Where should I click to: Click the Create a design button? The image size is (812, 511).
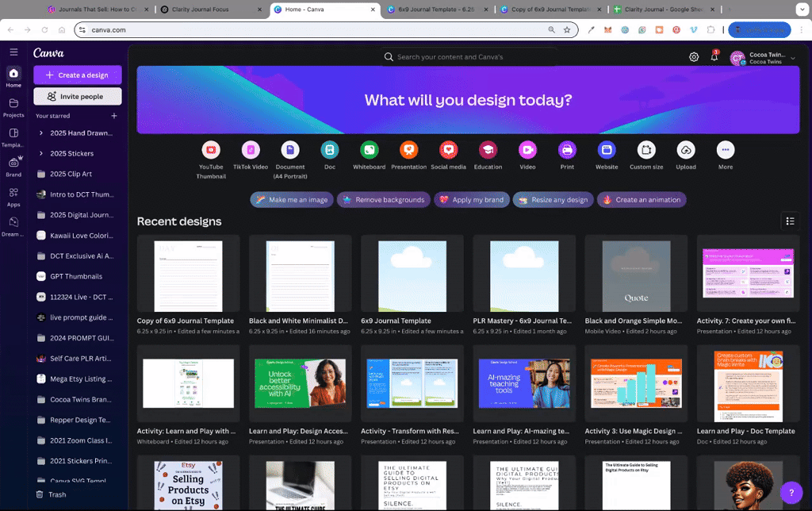[x=78, y=75]
